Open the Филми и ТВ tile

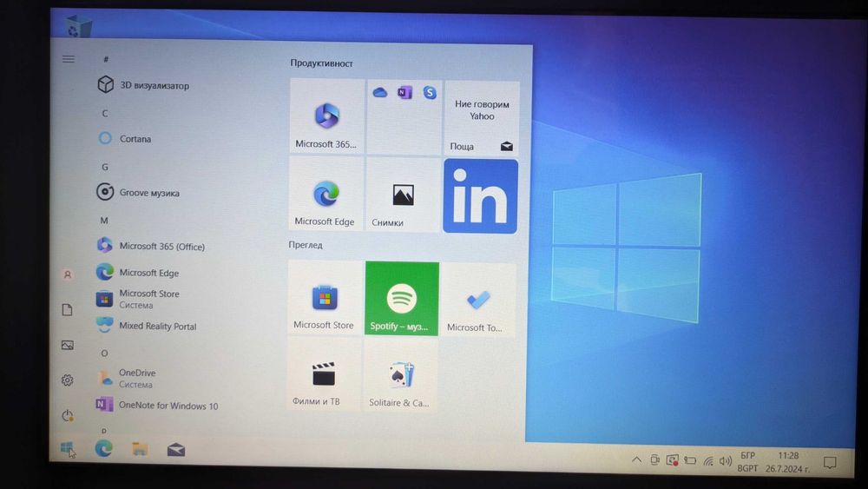pyautogui.click(x=324, y=373)
